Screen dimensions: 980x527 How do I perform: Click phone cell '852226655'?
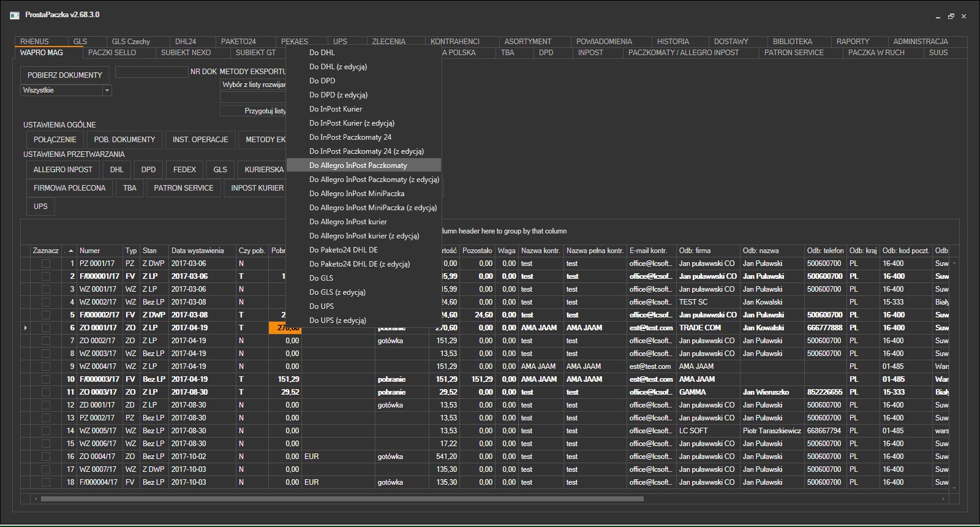[824, 392]
